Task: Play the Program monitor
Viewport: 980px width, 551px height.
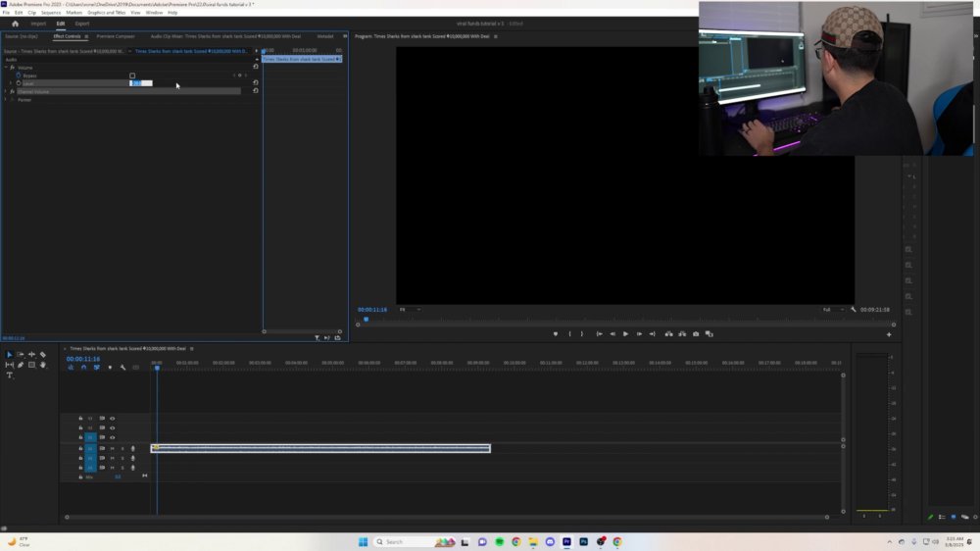Action: 625,334
